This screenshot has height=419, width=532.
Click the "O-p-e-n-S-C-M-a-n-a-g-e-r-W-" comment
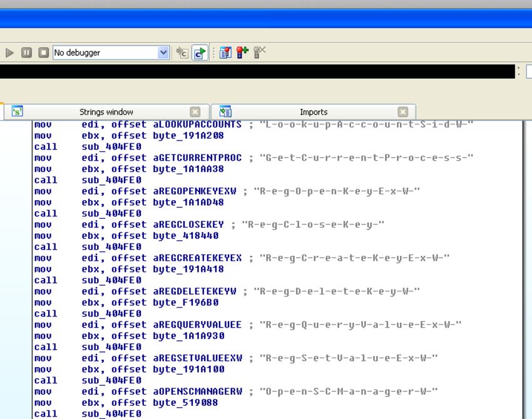pos(349,392)
